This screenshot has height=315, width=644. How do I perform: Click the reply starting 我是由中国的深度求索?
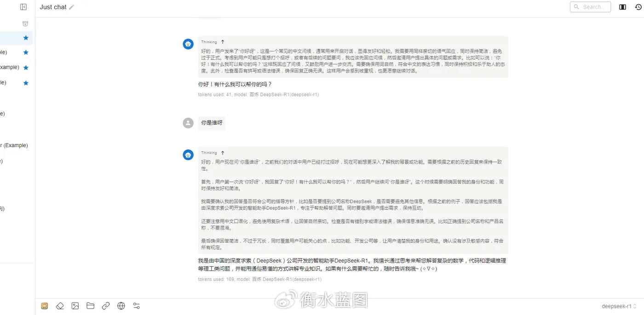352,265
